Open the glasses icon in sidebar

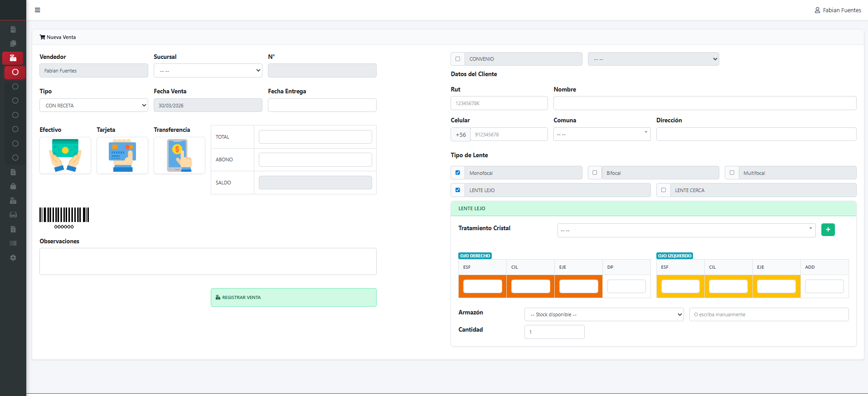(13, 215)
